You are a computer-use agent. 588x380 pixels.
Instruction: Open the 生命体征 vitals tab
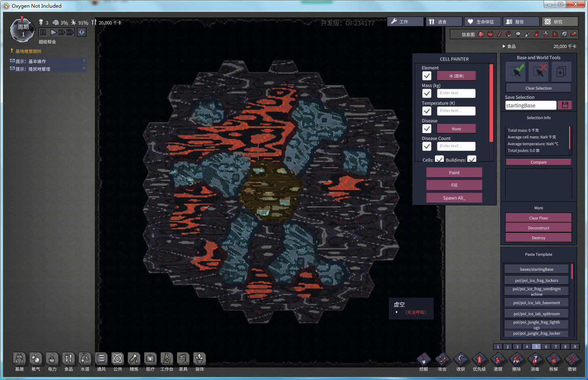[483, 21]
